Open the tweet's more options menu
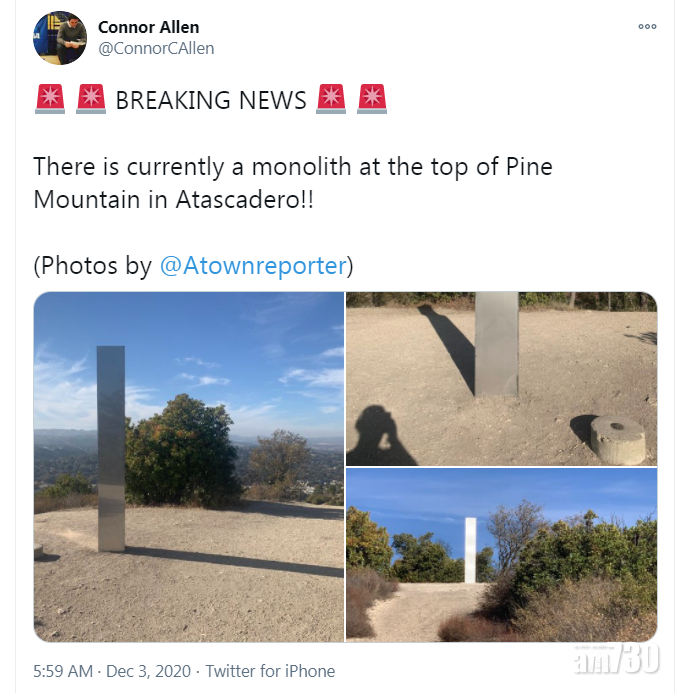Viewport: 681px width, 693px height. pyautogui.click(x=647, y=28)
